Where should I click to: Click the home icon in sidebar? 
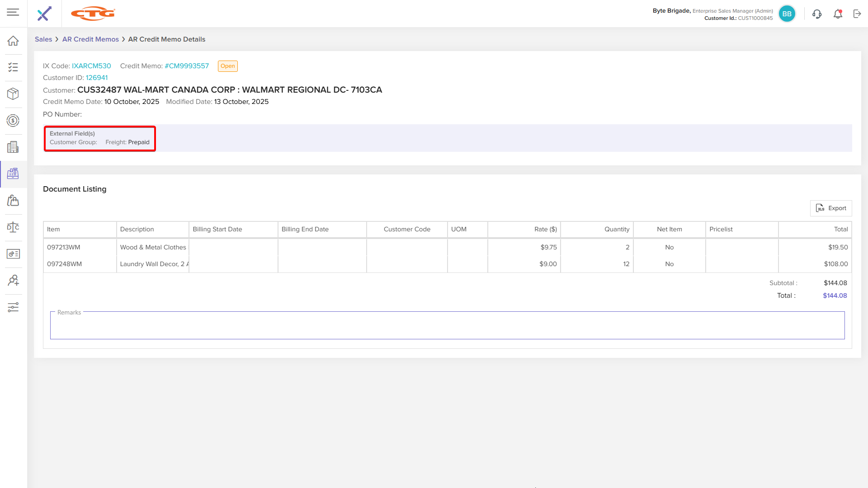tap(13, 41)
